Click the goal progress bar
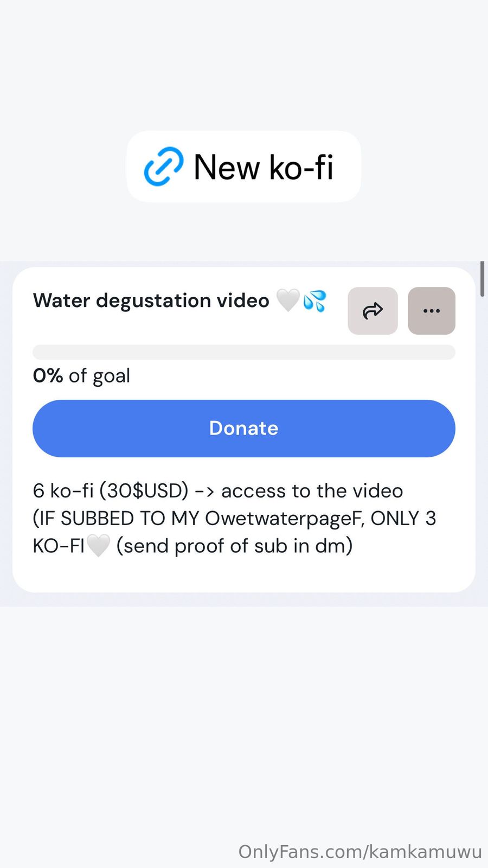The image size is (488, 868). pos(243,352)
